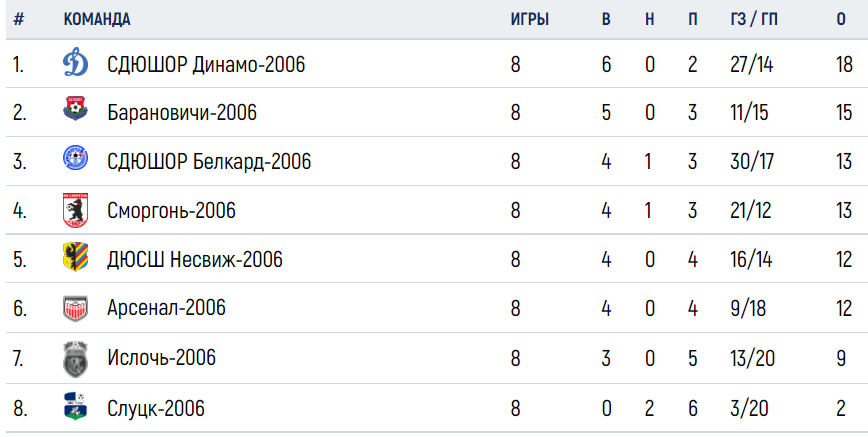Click the Baranovichi-2006 club crest
868x437 pixels.
click(75, 109)
